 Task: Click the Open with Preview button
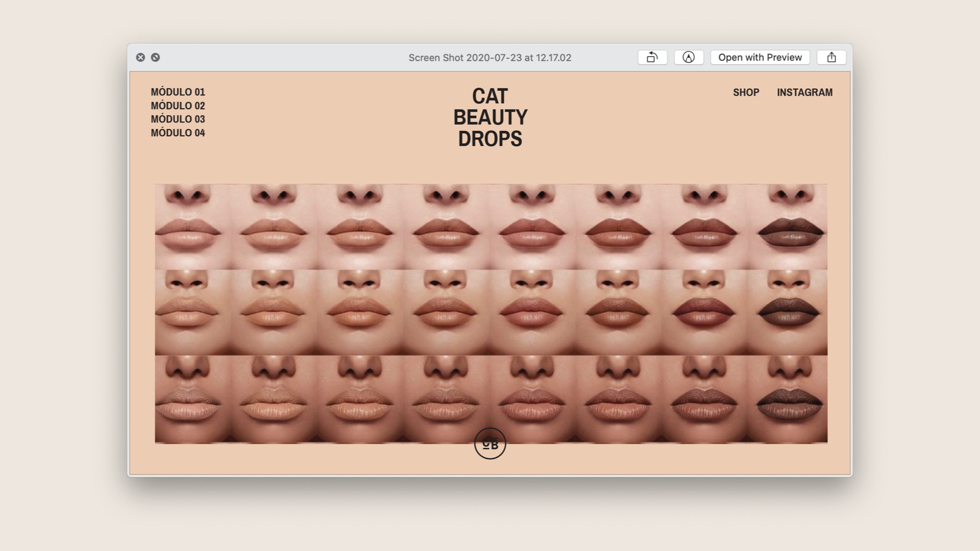760,57
